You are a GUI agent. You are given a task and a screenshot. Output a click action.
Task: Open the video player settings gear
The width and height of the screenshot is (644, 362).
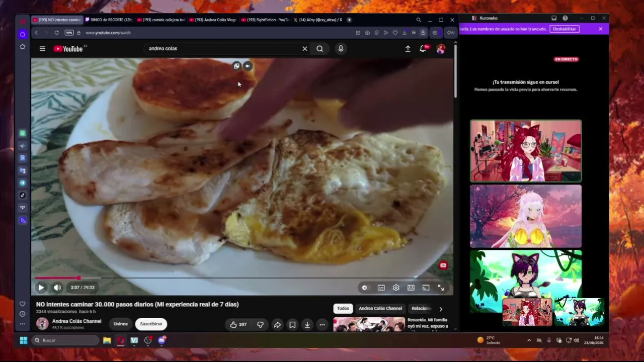pyautogui.click(x=396, y=288)
